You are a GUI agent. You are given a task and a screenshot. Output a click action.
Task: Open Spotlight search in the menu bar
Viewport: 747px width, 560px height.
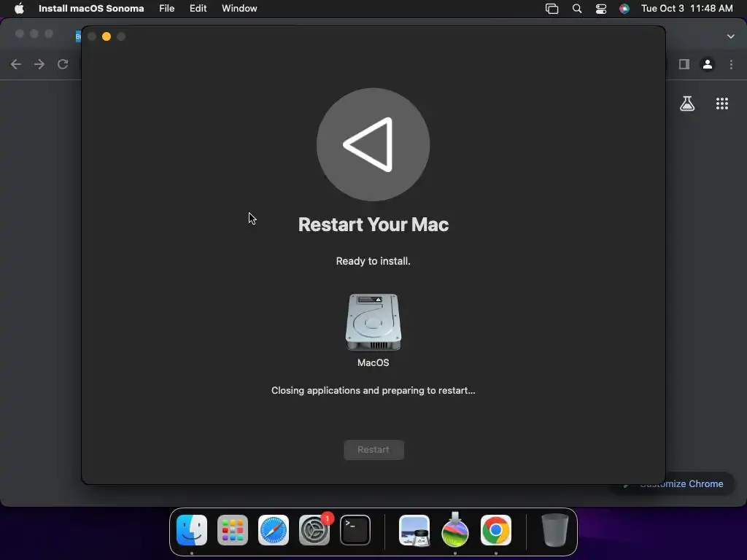coord(577,9)
